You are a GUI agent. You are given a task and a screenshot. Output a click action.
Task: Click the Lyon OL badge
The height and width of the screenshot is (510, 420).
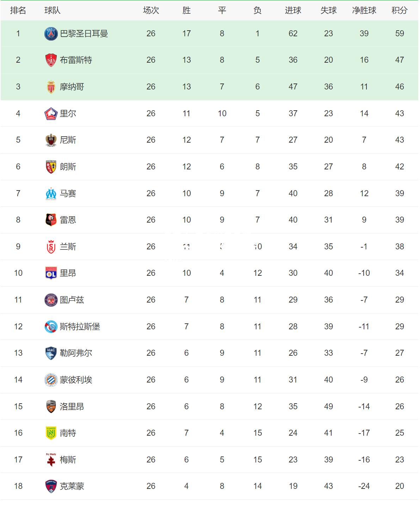[51, 273]
